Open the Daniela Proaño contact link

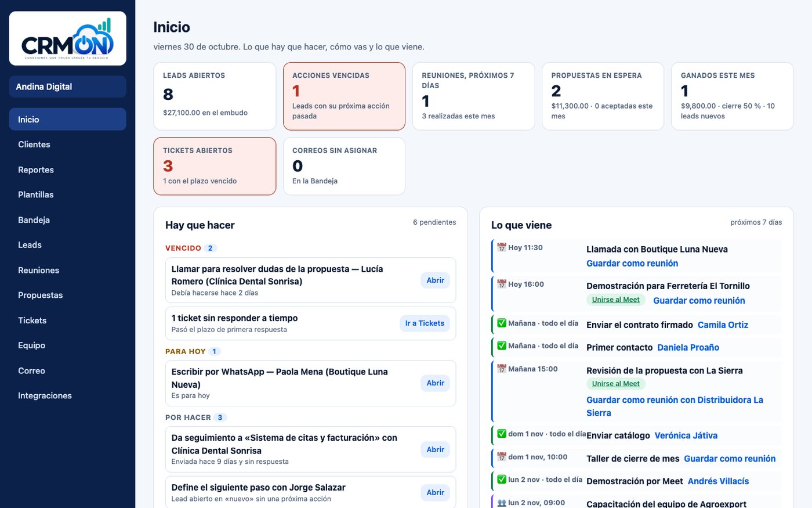tap(688, 348)
